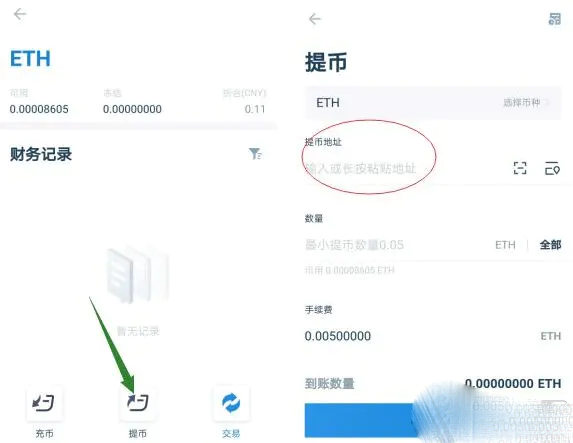Viewport: 573px width, 443px height.
Task: Tap the 充币 deposit icon
Action: pyautogui.click(x=44, y=403)
